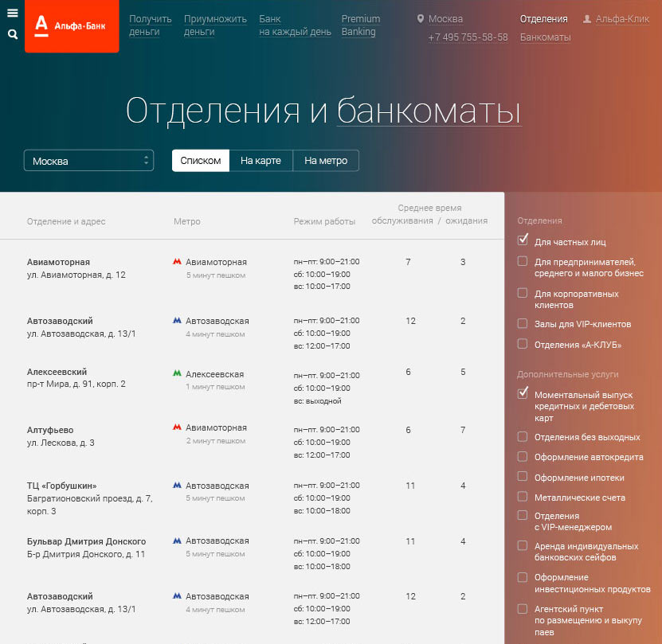Open the hamburger navigation menu
Image resolution: width=662 pixels, height=644 pixels.
click(11, 12)
